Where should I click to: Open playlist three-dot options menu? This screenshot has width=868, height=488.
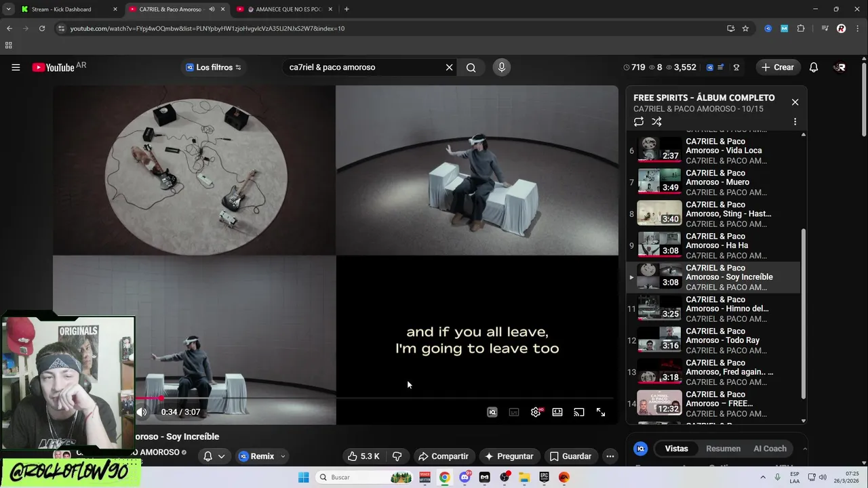click(795, 122)
